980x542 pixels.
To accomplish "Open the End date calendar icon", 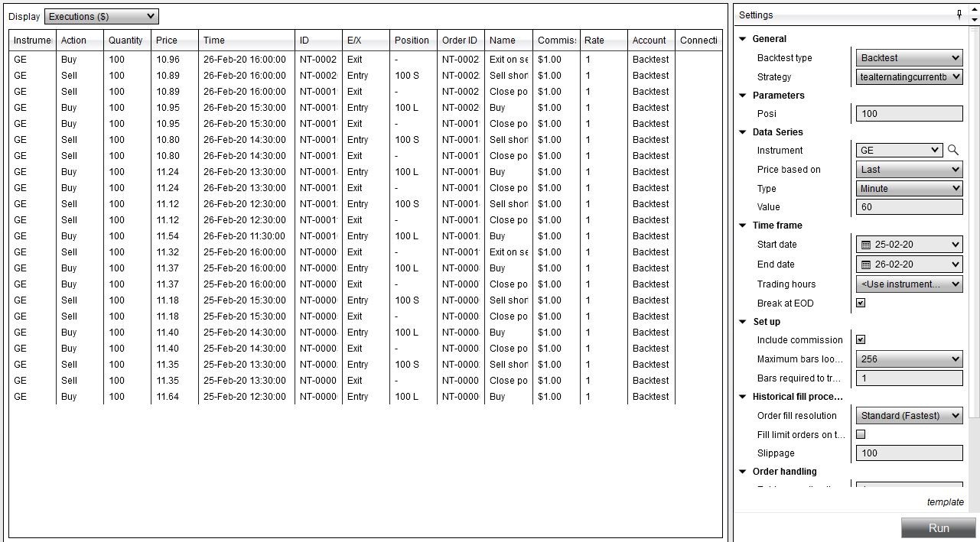I will pyautogui.click(x=868, y=264).
